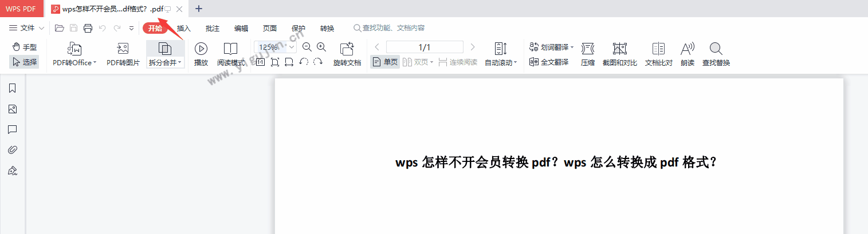Open the 查找替换 find and replace tool
Screen dimensions: 868x234
716,55
